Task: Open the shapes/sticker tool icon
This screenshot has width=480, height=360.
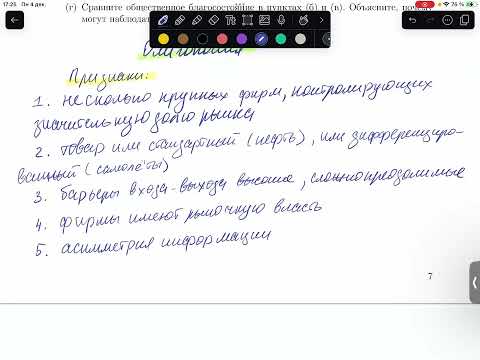Action: [x=303, y=20]
